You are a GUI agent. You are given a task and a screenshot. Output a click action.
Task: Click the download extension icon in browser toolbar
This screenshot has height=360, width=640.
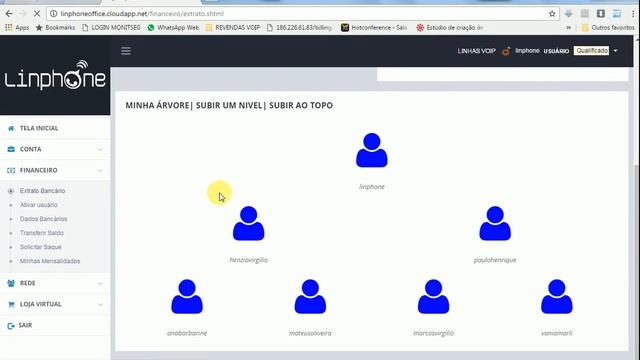point(569,14)
